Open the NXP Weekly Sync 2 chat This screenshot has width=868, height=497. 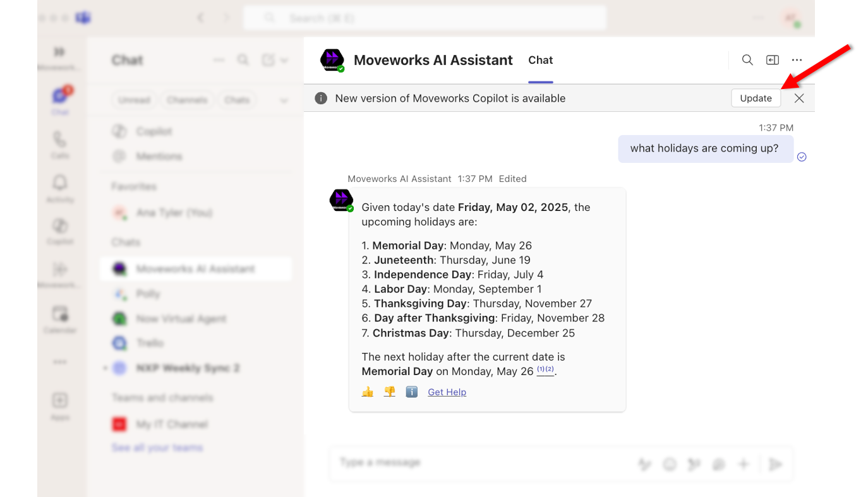click(196, 368)
